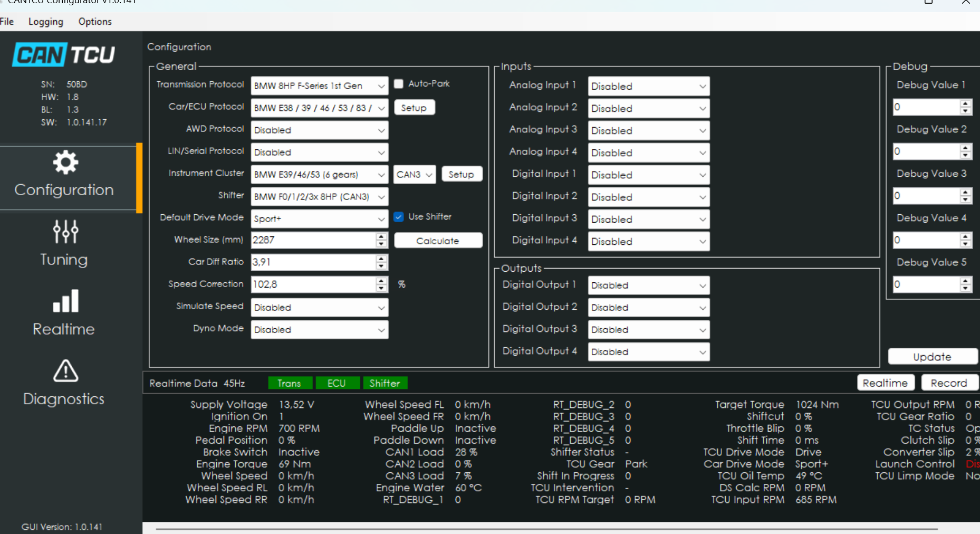Image resolution: width=980 pixels, height=534 pixels.
Task: Click the Car Diff Ratio input field
Action: coord(313,262)
